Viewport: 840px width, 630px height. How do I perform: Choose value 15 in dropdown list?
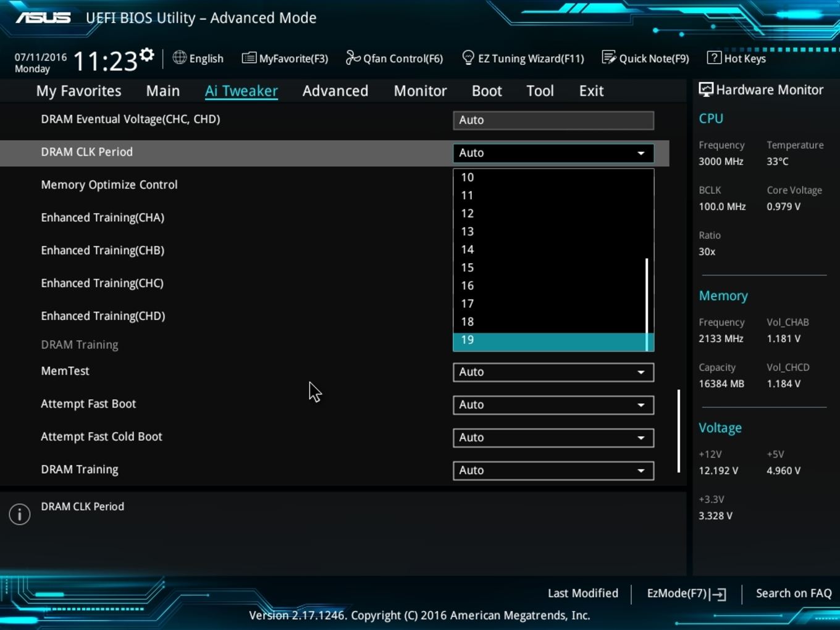coord(550,267)
